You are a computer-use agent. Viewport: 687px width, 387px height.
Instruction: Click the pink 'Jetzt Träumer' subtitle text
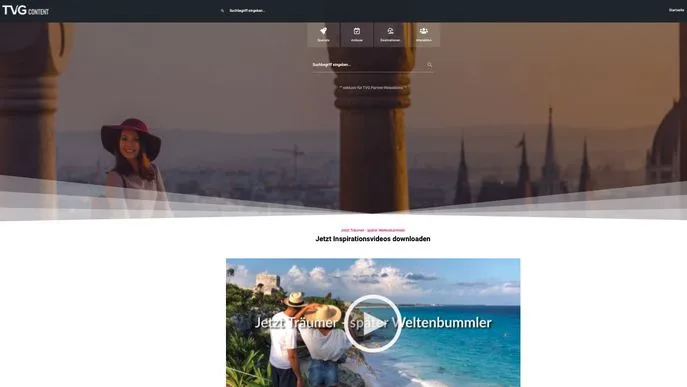(x=373, y=230)
